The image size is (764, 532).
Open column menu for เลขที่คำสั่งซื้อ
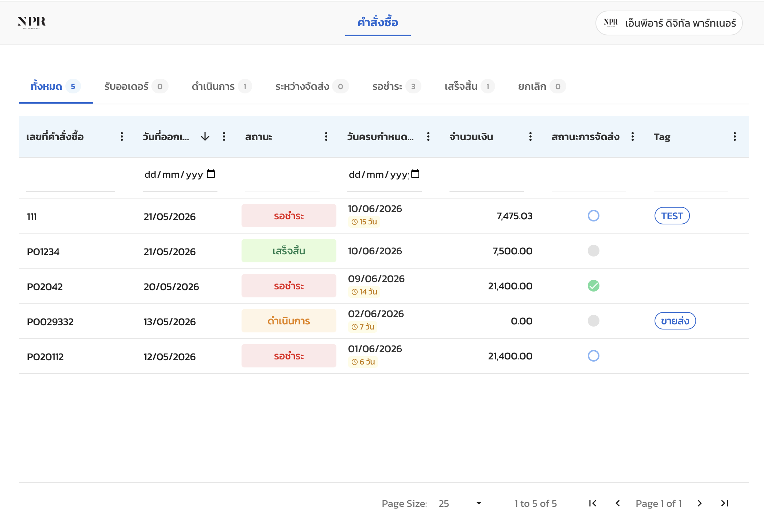(122, 137)
